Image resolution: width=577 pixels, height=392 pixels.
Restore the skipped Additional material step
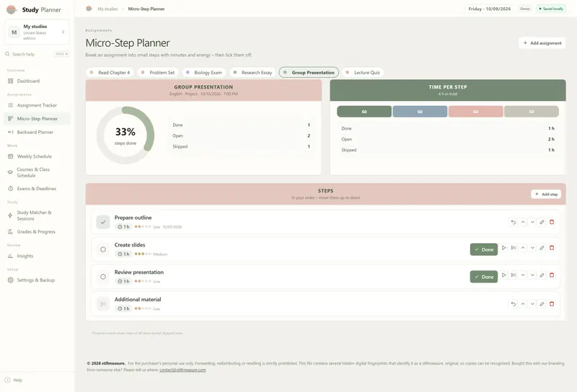coord(514,304)
